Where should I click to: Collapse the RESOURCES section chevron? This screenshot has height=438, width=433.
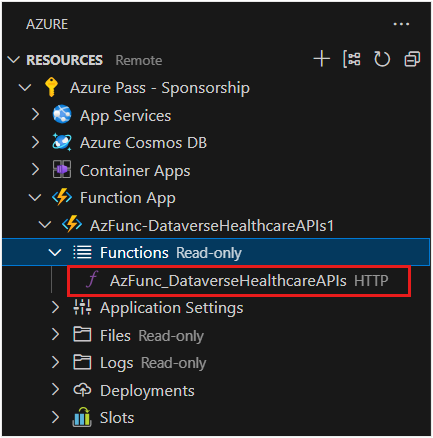click(x=13, y=60)
